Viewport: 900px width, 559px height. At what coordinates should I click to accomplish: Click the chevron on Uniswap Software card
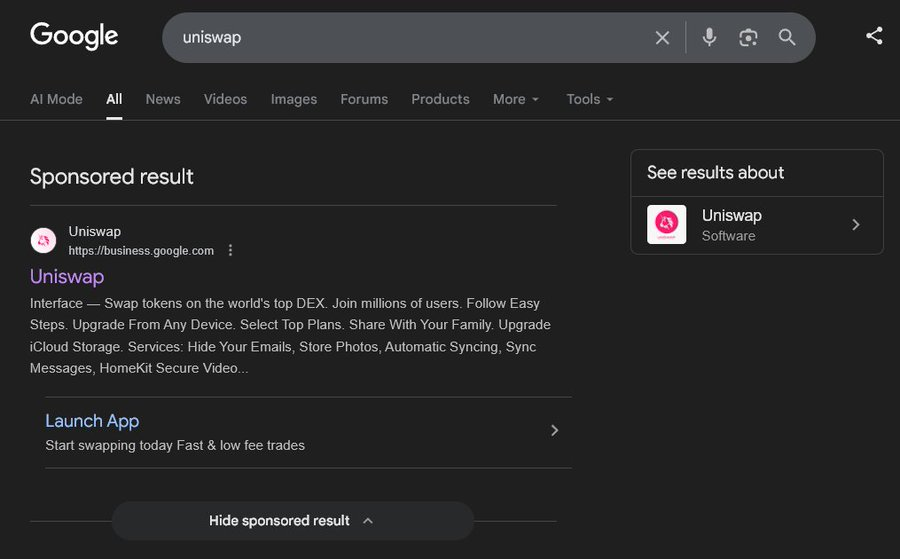(856, 224)
